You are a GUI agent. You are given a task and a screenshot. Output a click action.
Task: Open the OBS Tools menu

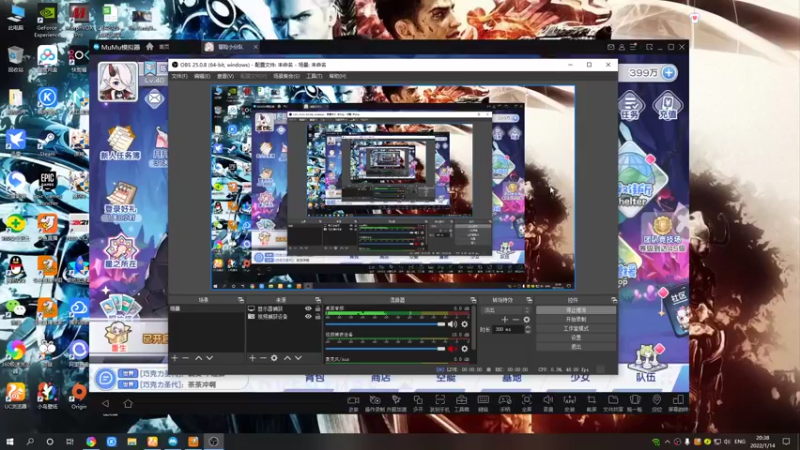[x=314, y=76]
